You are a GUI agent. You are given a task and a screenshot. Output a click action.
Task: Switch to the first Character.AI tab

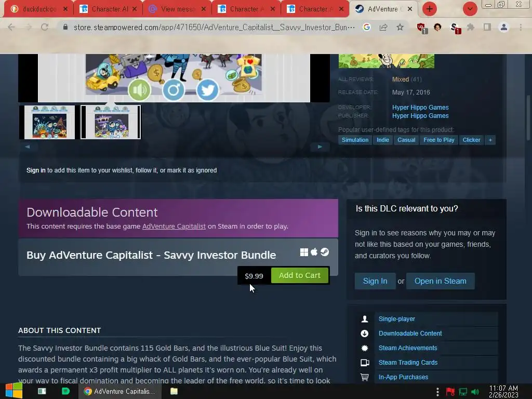coord(108,9)
